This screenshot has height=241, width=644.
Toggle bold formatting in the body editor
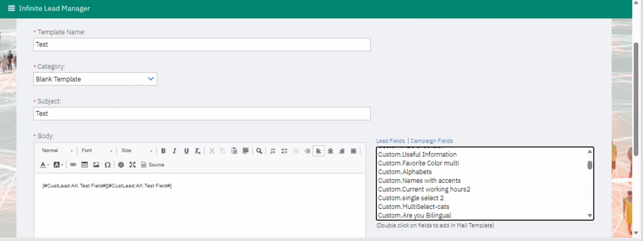click(163, 151)
